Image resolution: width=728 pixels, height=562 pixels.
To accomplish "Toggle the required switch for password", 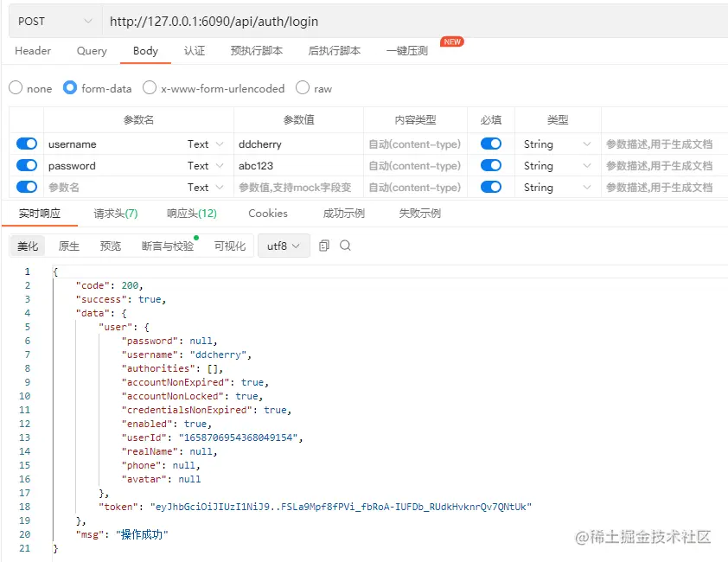I will click(x=490, y=165).
